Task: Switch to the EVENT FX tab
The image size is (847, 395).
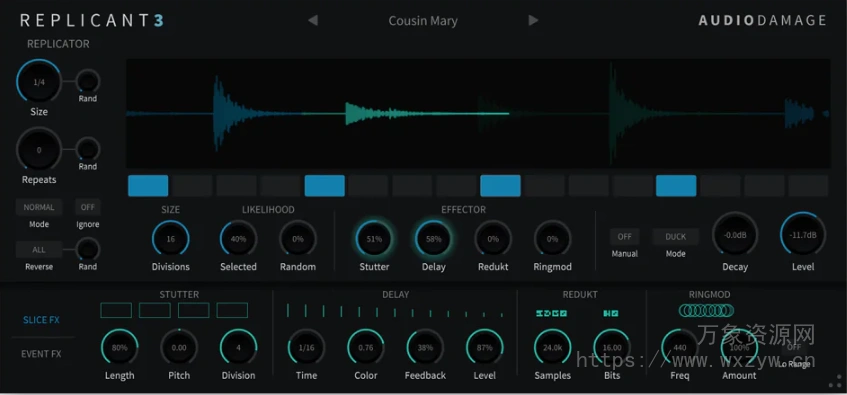Action: pos(41,354)
